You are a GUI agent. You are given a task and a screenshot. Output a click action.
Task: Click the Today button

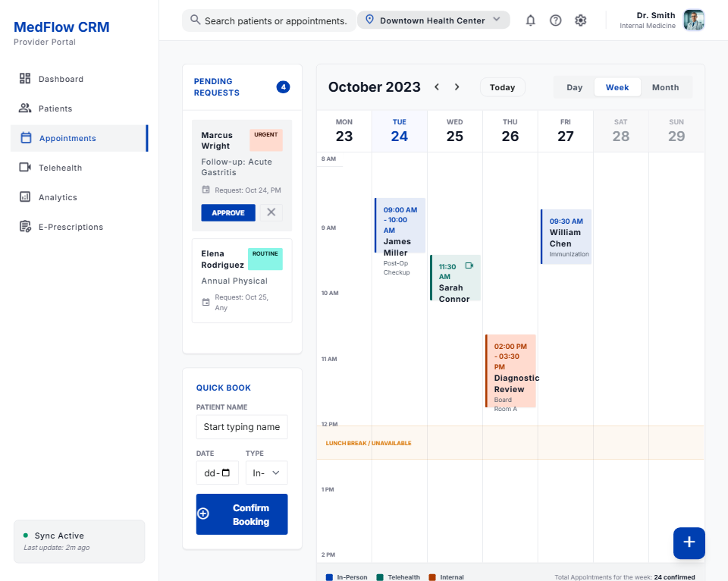tap(502, 87)
